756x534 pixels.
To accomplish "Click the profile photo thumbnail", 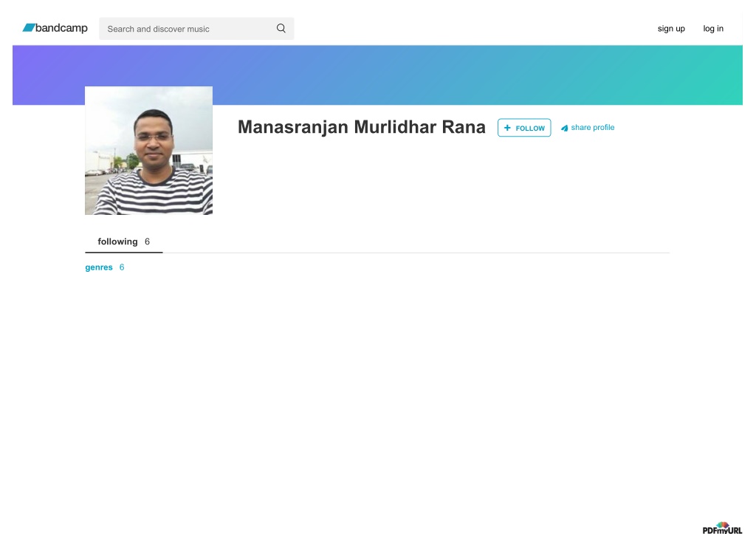I will pos(148,151).
